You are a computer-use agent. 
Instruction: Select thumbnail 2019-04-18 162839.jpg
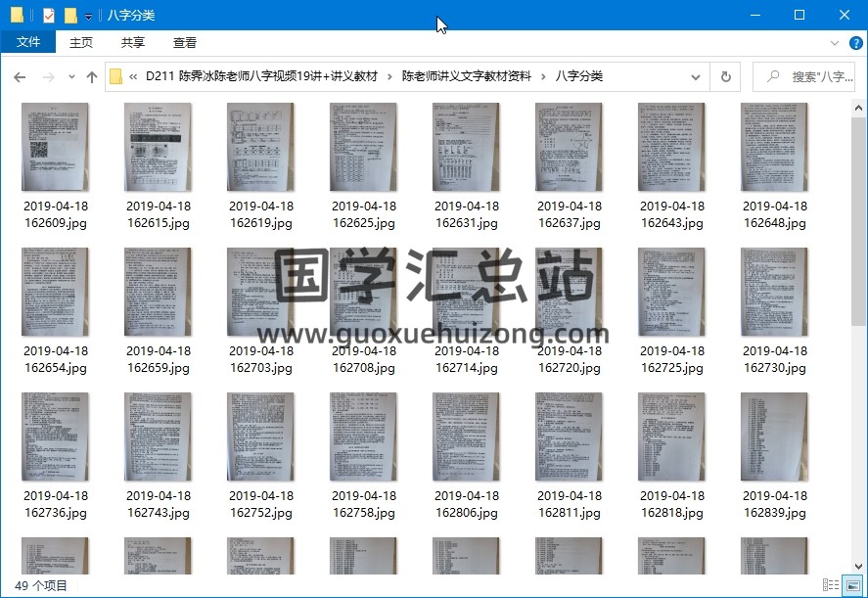pyautogui.click(x=774, y=437)
